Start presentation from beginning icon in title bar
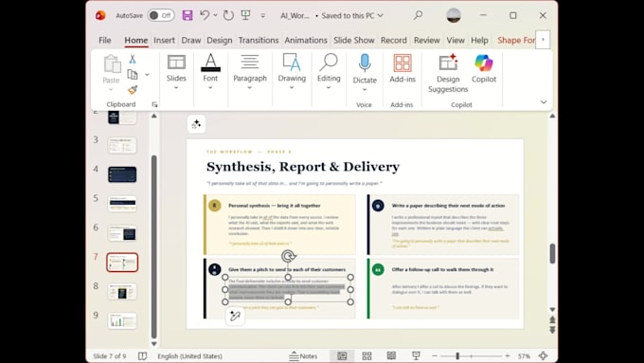Screen dimensions: 644x363 pyautogui.click(x=245, y=15)
